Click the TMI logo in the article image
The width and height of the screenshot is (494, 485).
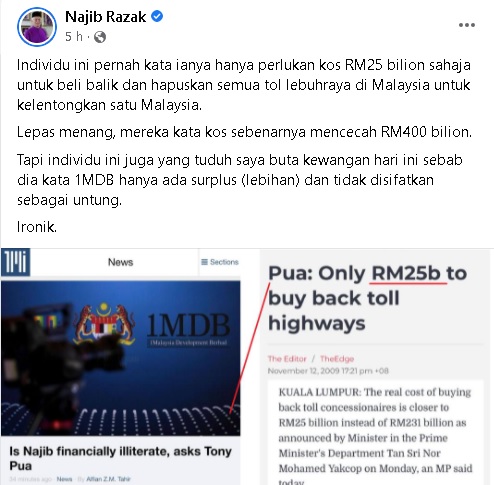16,262
